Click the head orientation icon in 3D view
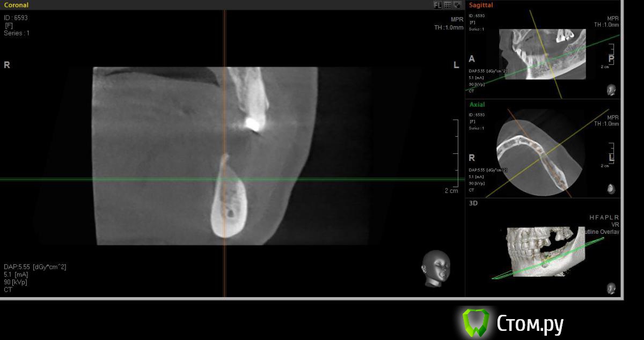Screen dimensions: 644x340 click(x=611, y=288)
